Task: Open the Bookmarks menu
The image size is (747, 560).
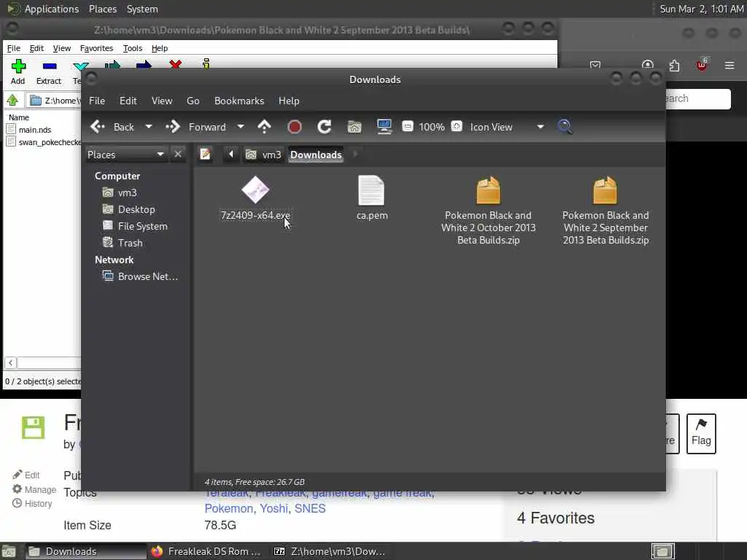Action: [x=239, y=101]
